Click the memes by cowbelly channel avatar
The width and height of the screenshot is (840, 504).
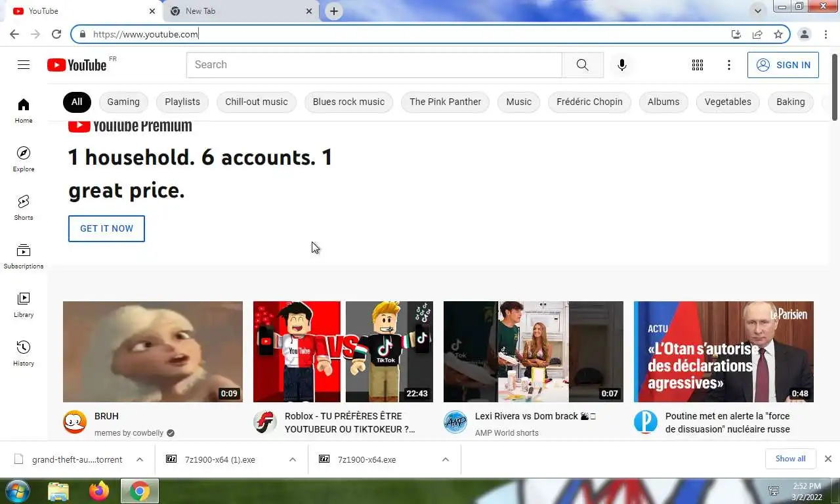[75, 422]
